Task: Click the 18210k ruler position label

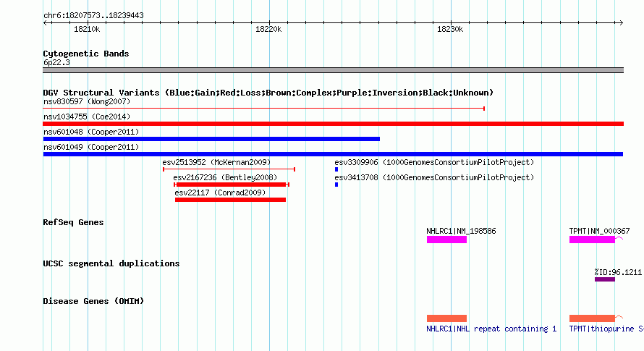Action: [x=87, y=29]
